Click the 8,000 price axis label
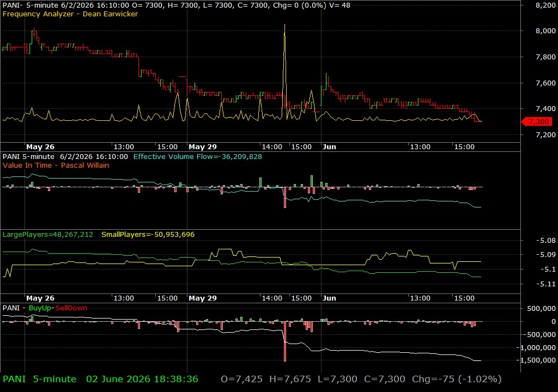This screenshot has height=392, width=558. pos(545,30)
